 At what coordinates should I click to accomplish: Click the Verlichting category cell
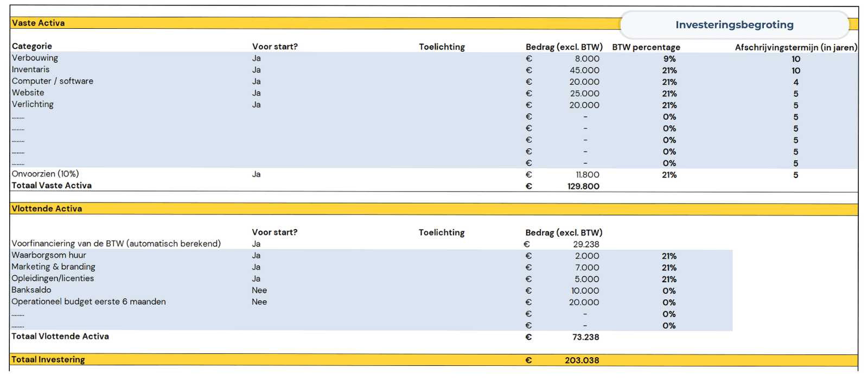[x=33, y=104]
